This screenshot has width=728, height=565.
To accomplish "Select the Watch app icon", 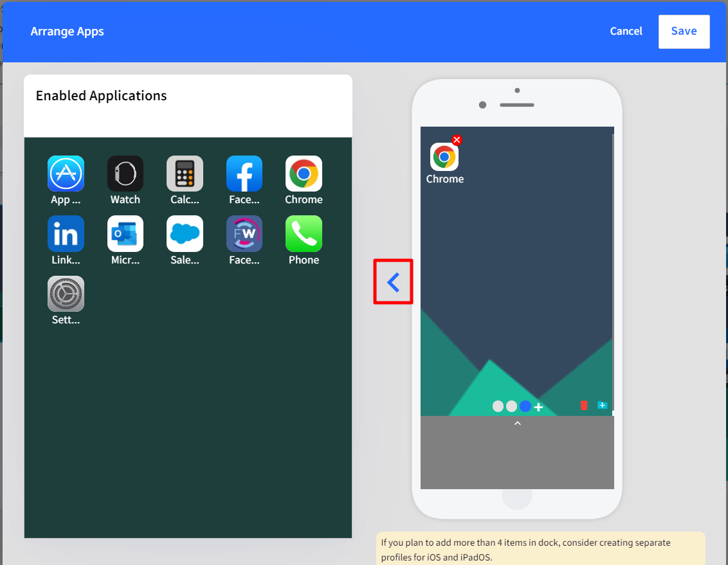I will pos(125,174).
